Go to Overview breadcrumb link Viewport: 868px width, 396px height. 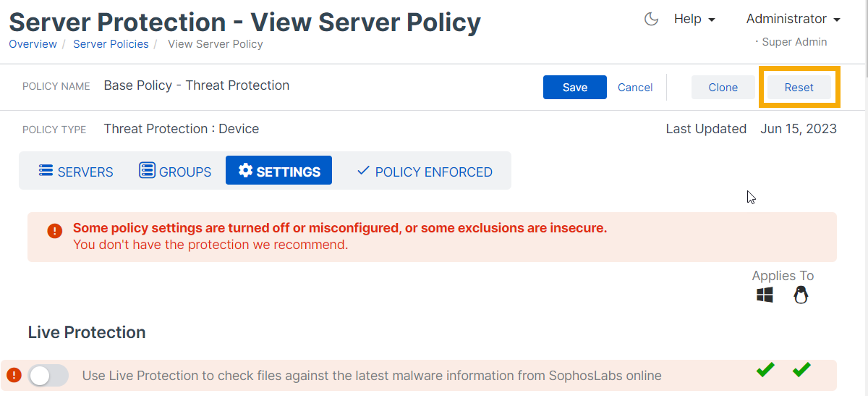pyautogui.click(x=33, y=44)
